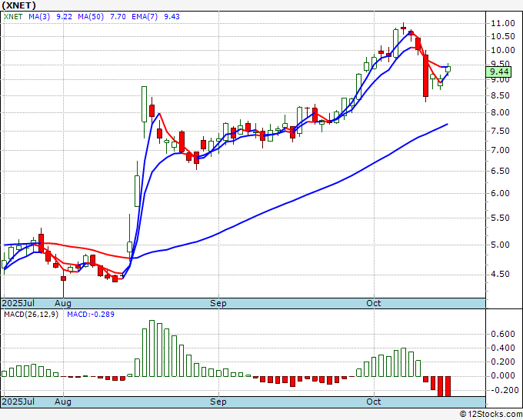
Task: Click the MA(50) value 7.70
Action: (x=118, y=17)
